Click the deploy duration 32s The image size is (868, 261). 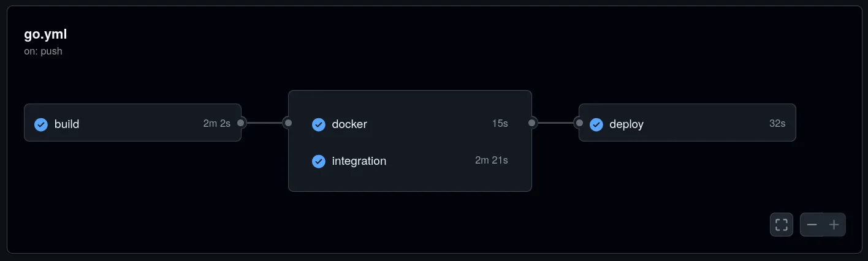(777, 124)
